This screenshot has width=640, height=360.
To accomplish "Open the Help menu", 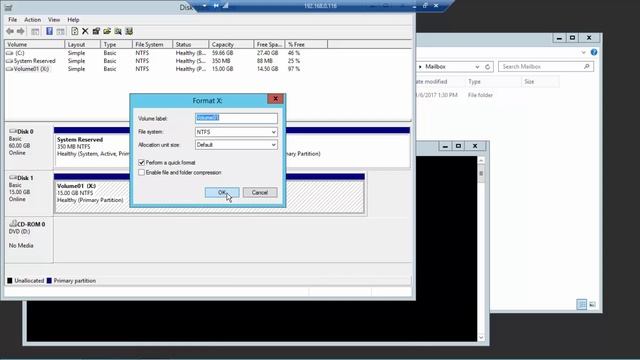I will [x=73, y=20].
